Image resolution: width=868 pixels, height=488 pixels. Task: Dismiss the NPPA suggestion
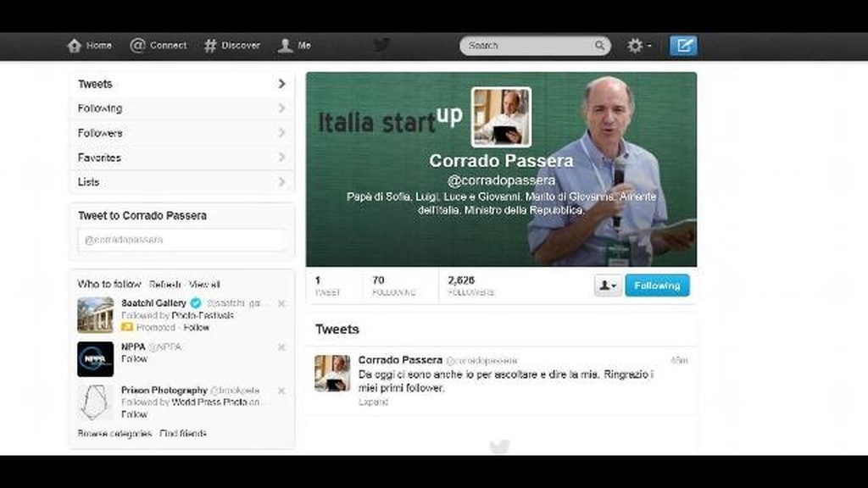click(281, 347)
